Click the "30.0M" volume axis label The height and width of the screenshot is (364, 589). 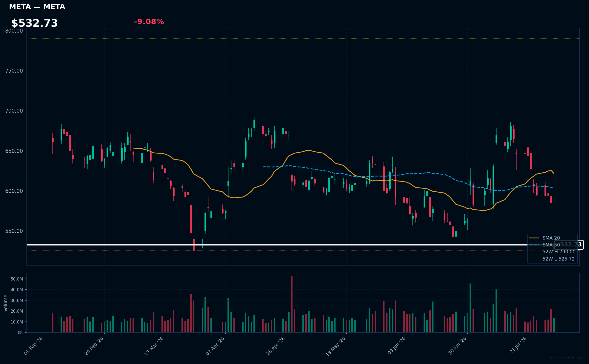tap(17, 300)
